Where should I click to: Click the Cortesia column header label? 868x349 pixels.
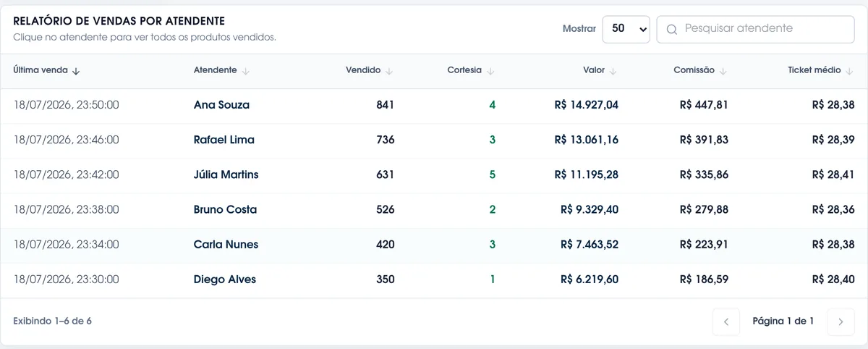[x=464, y=70]
